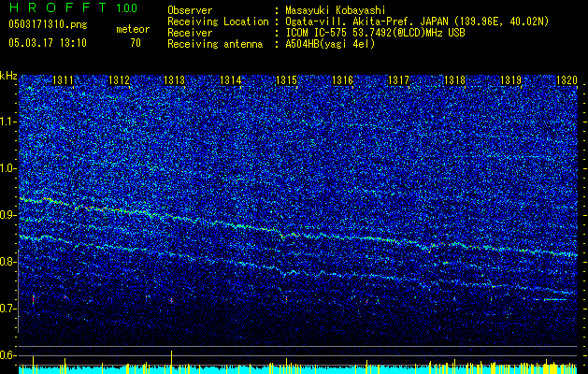Click the HROFFT 1.0.0 title text

point(73,7)
